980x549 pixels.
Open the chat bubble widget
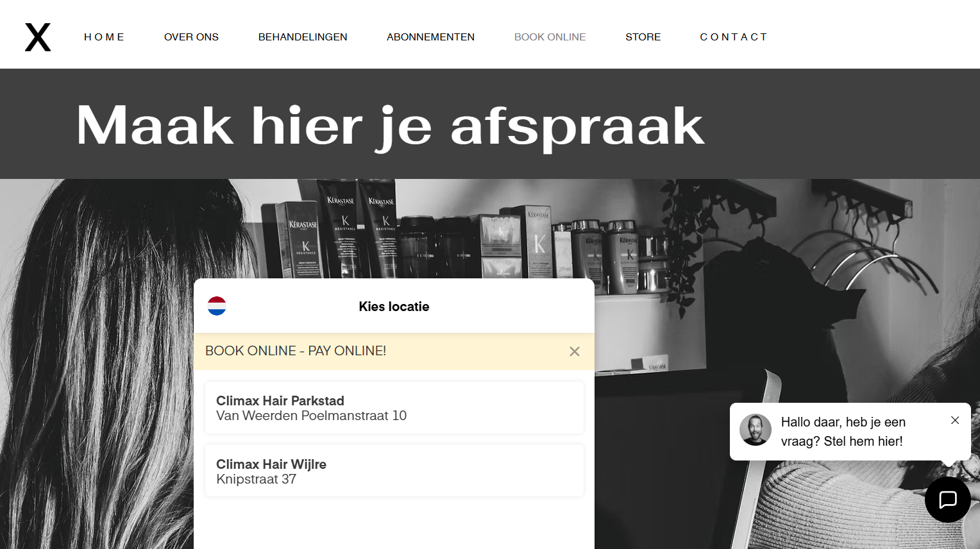tap(947, 500)
